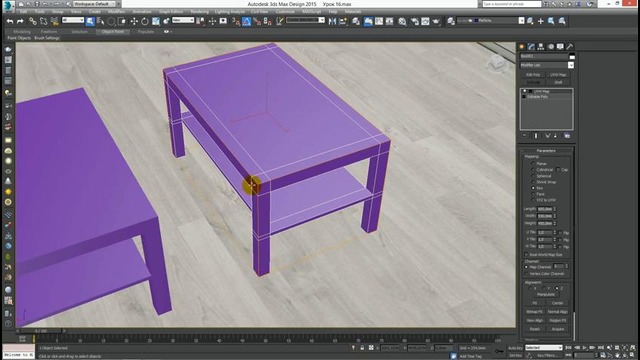
Task: Select Shrink Wrap mapping option
Action: point(533,182)
